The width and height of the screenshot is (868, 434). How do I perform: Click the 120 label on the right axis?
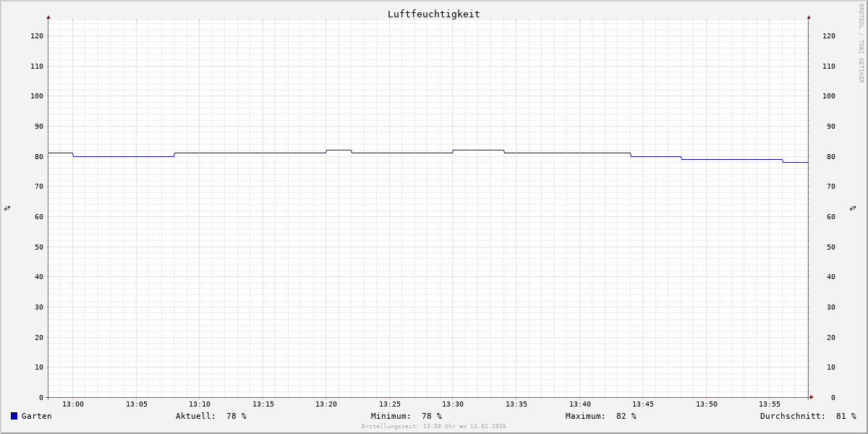829,35
